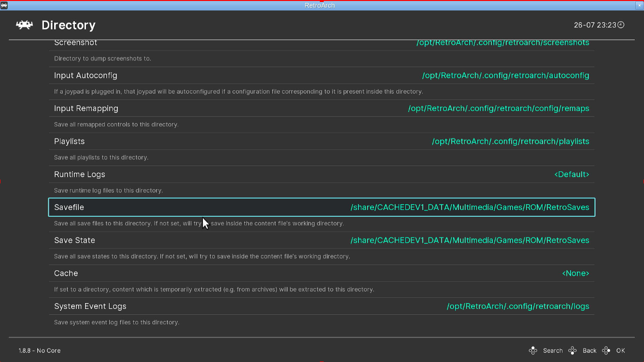Select the Savefile directory entry

[322, 207]
